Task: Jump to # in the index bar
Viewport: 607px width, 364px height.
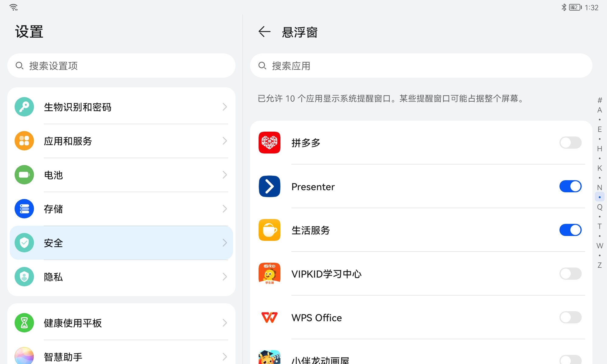Action: [x=600, y=100]
